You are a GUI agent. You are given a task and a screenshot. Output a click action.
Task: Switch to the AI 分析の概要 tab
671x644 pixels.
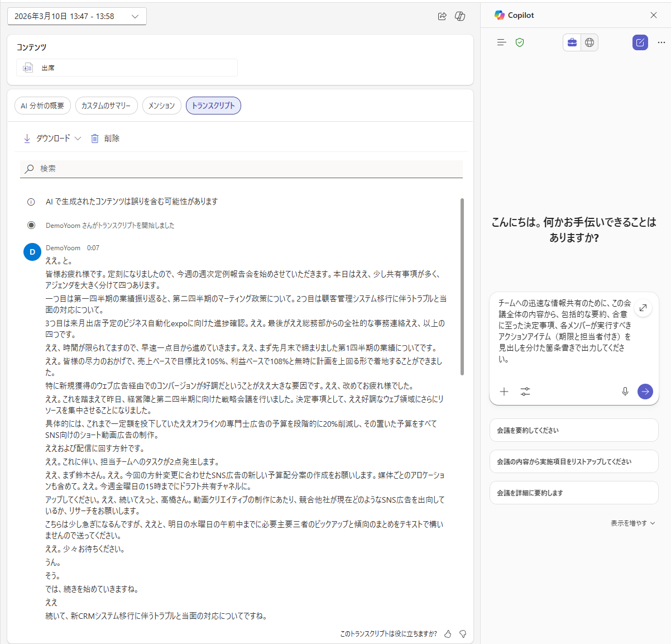42,106
